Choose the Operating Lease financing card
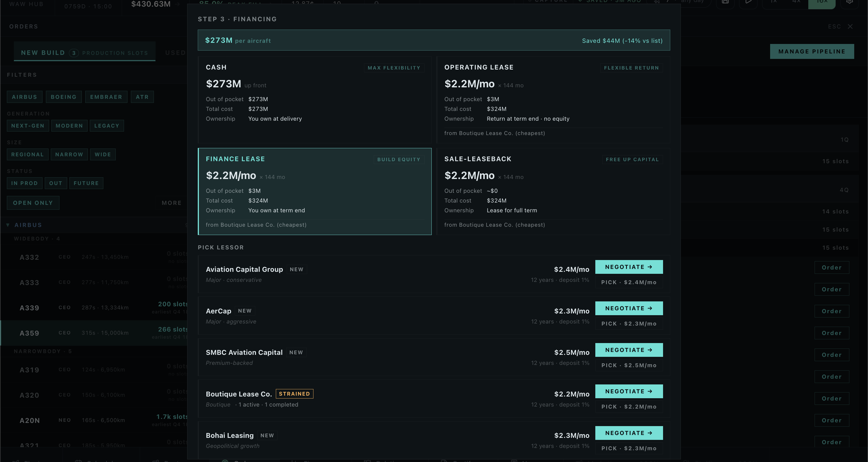 [x=553, y=100]
